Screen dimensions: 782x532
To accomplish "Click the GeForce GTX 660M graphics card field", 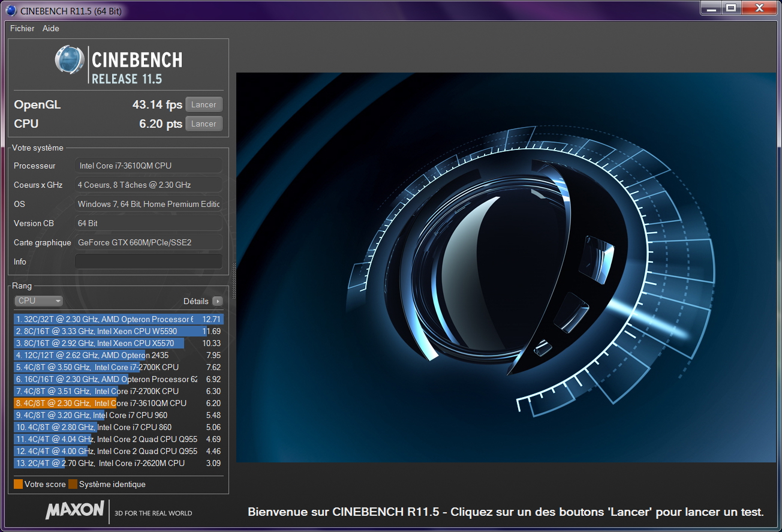I will (x=148, y=242).
